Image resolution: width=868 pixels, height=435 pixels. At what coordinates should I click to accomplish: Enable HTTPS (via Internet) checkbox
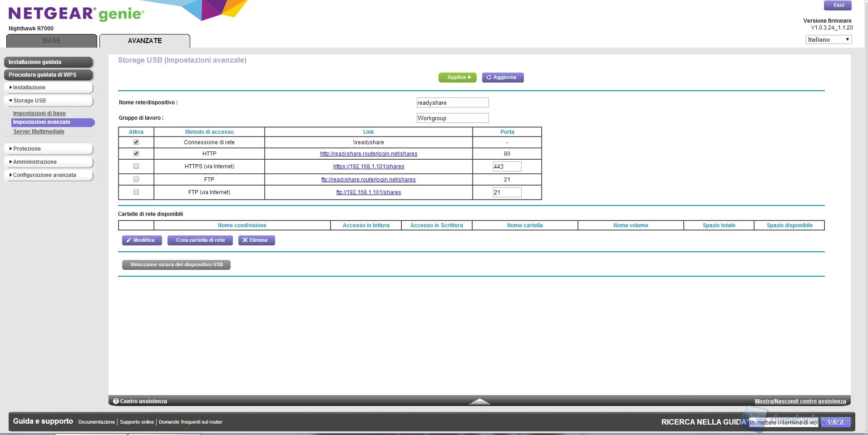pyautogui.click(x=136, y=166)
